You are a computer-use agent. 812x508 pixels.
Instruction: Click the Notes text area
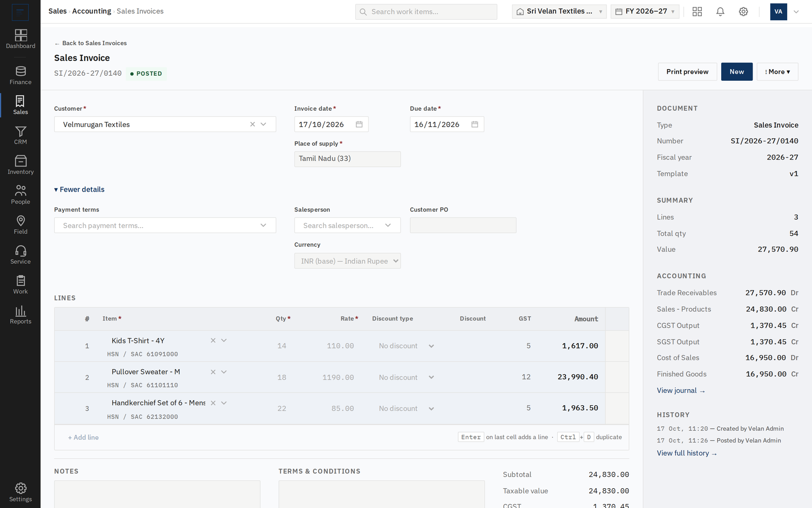(157, 494)
